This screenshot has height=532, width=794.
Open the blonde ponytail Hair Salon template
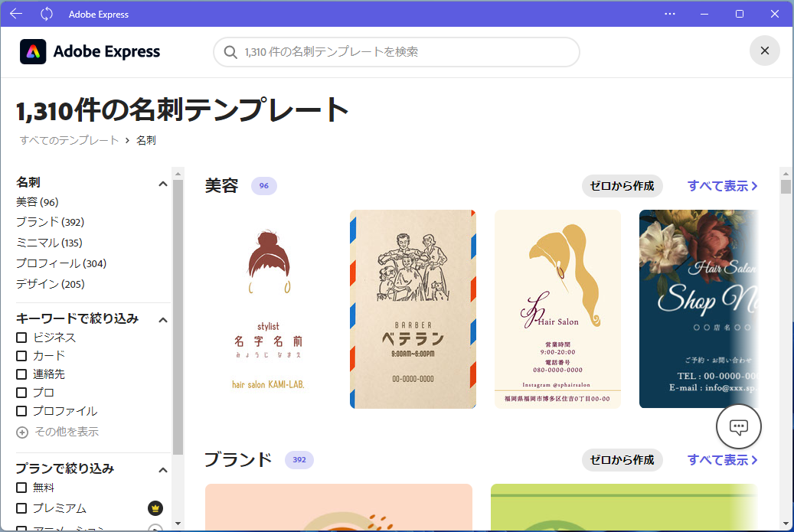coord(557,309)
